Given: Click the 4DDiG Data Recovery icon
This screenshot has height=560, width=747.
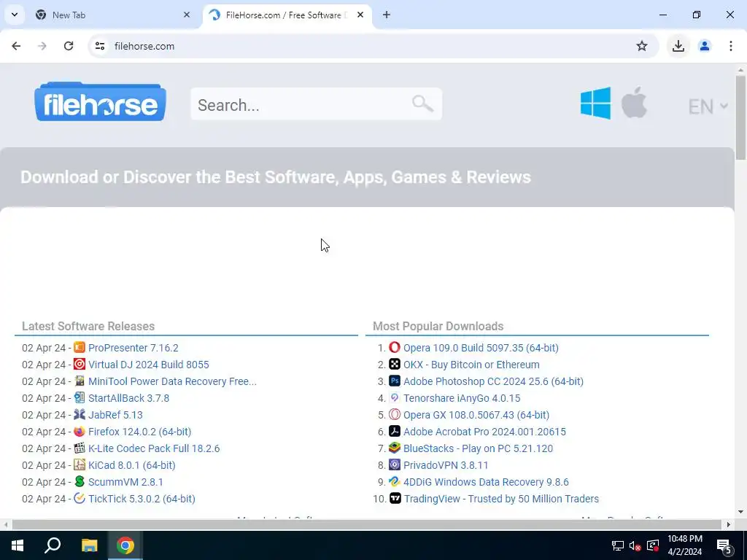Looking at the screenshot, I should 395,481.
